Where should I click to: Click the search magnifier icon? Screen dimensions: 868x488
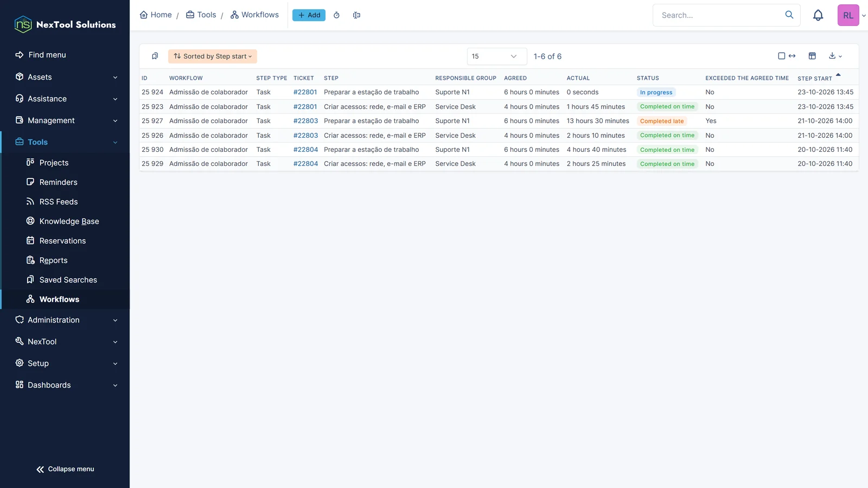789,15
